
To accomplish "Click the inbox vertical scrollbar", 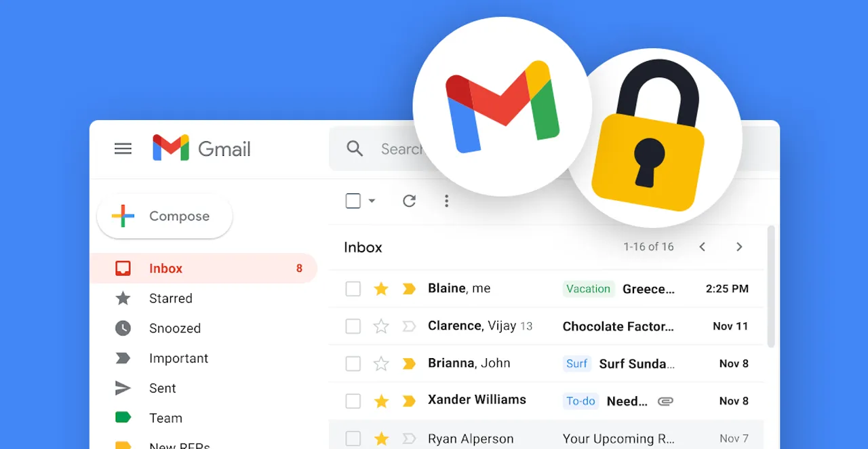I will click(770, 286).
